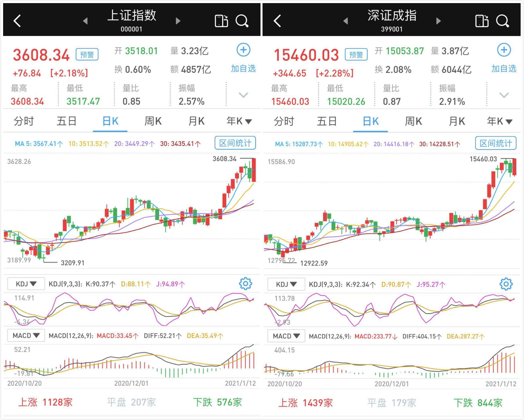Open 区间统计 on the 深证成指 chart

pos(496,143)
